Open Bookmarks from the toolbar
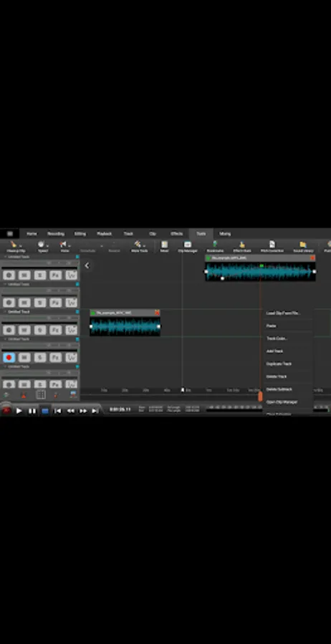The image size is (331, 644). coord(215,246)
